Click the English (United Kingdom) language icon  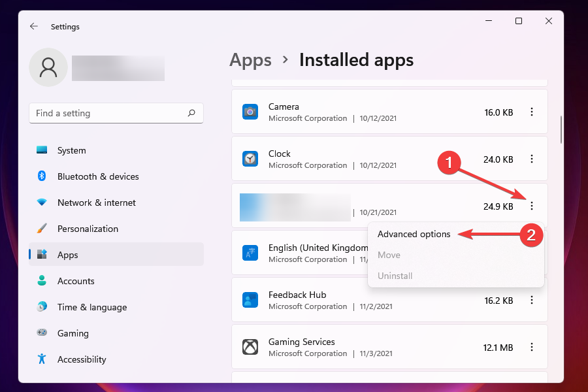(x=250, y=253)
